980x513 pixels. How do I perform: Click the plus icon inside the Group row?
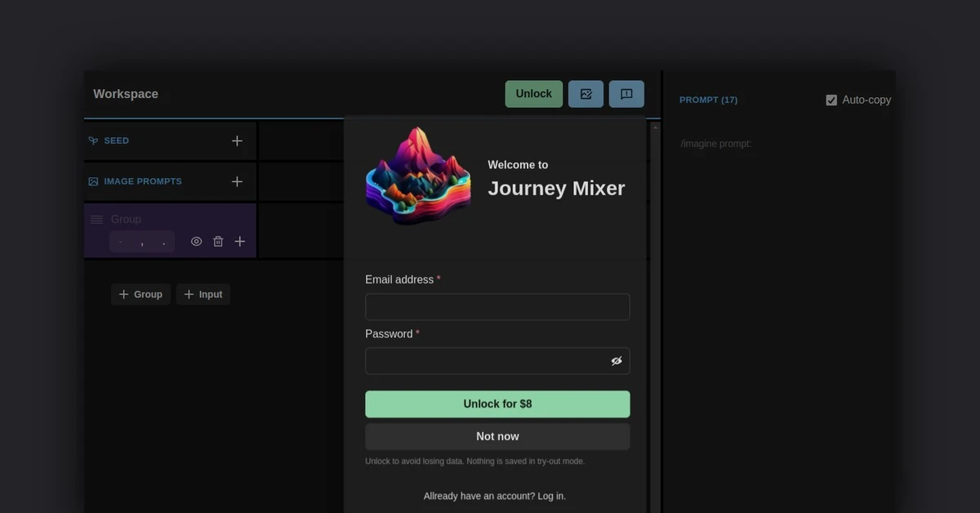tap(239, 241)
